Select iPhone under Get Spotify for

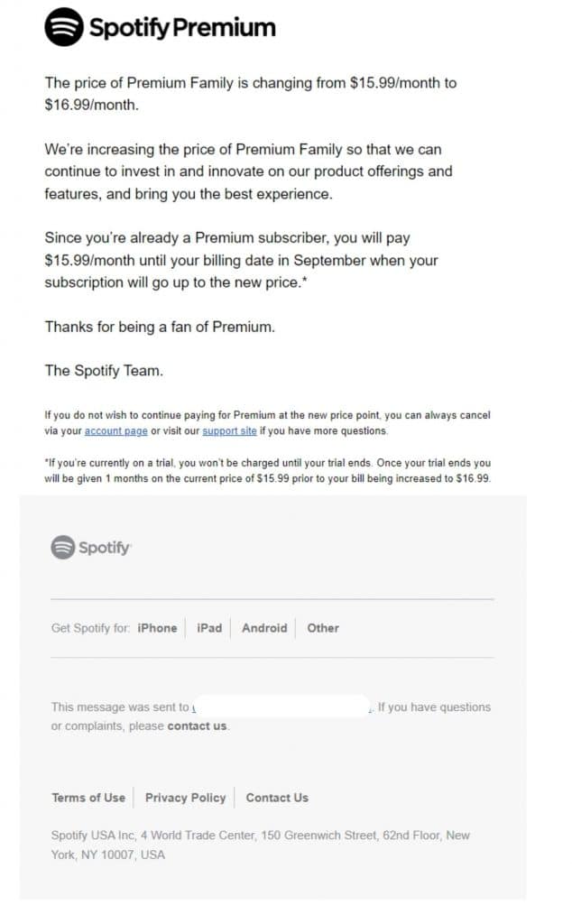point(157,628)
